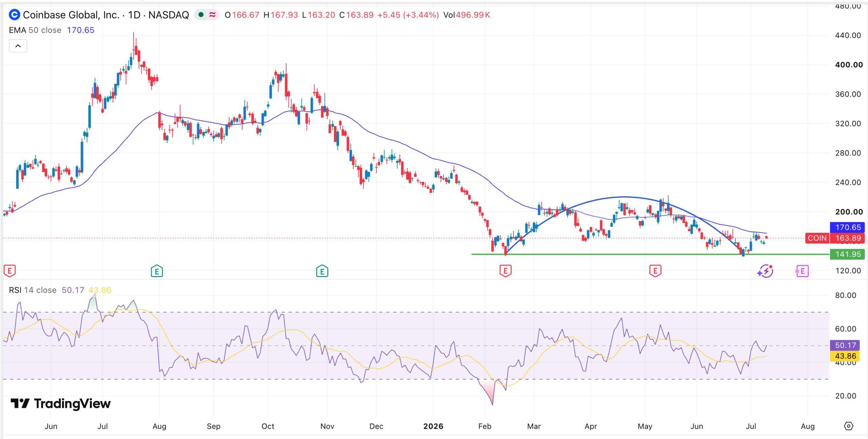The image size is (868, 439).
Task: Click the Vol 496.99K value
Action: pyautogui.click(x=467, y=15)
